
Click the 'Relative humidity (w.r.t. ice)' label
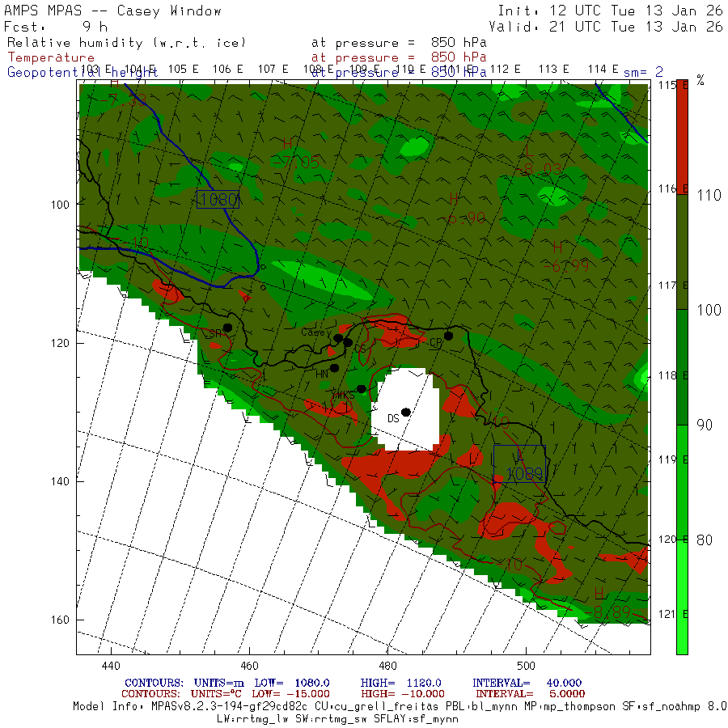[x=126, y=43]
